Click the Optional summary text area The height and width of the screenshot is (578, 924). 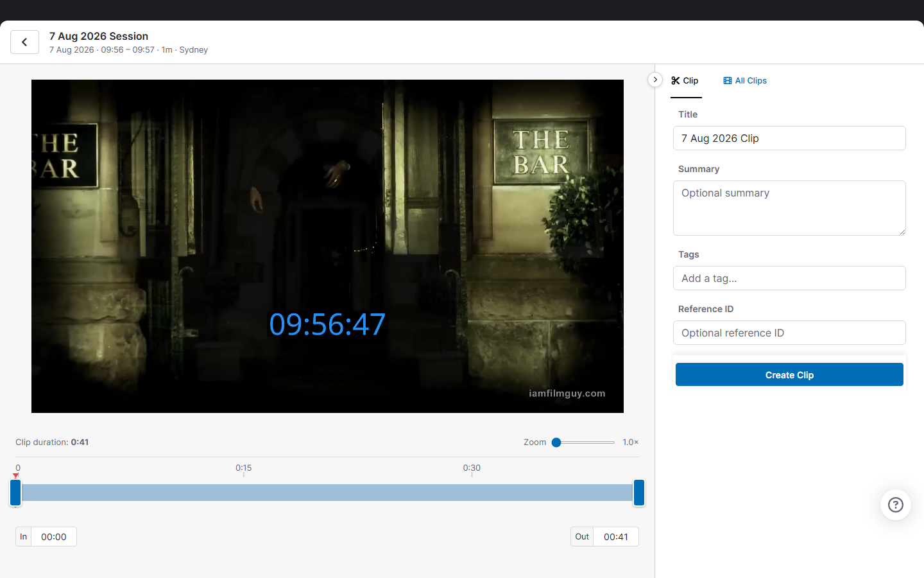click(789, 208)
